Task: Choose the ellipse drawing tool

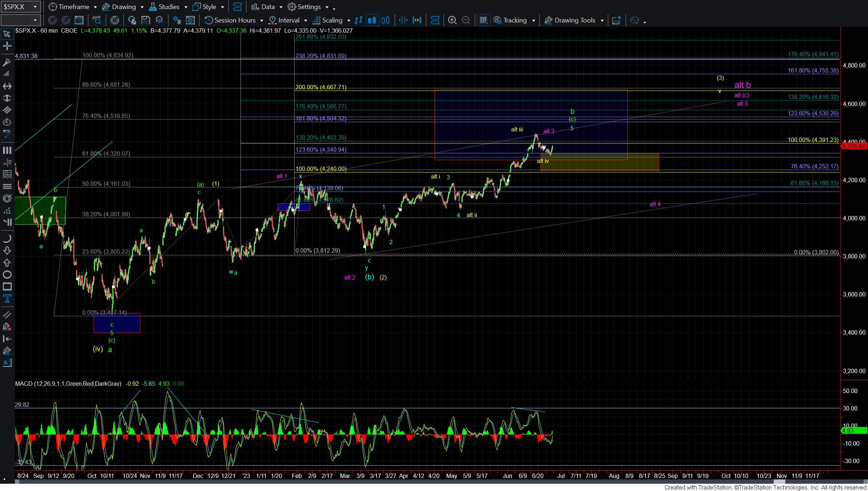Action: tap(7, 275)
